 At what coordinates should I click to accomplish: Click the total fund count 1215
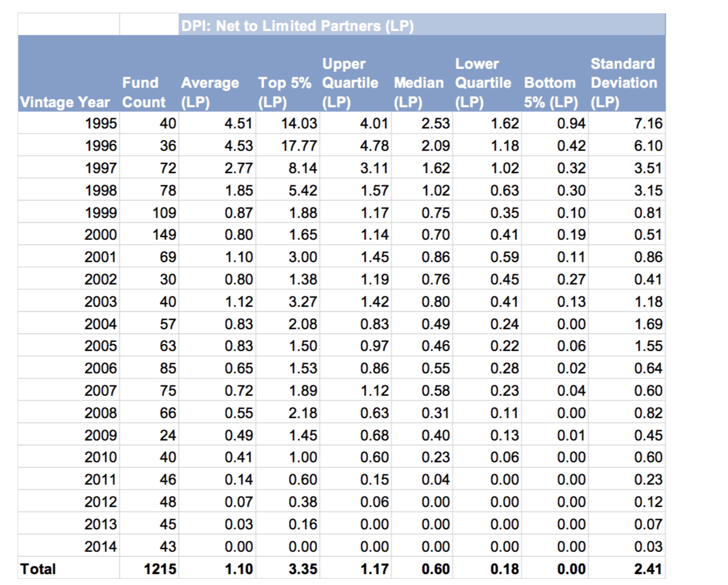coord(160,569)
